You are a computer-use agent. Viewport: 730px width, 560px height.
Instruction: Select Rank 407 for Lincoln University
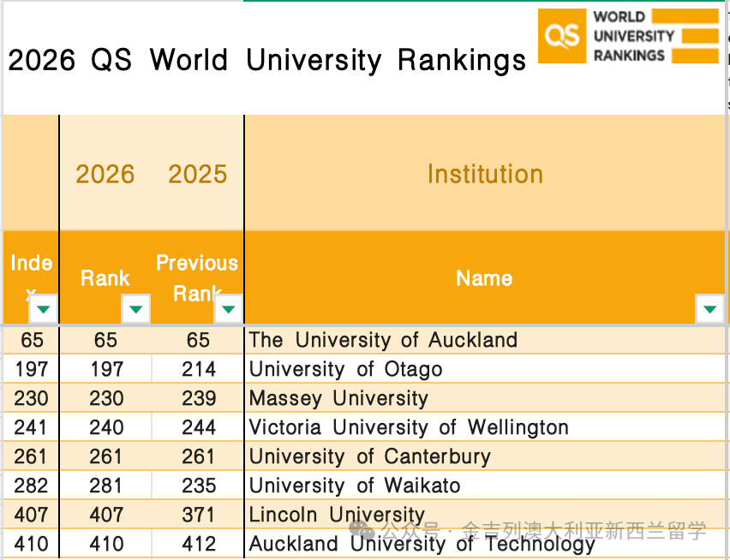tap(105, 515)
